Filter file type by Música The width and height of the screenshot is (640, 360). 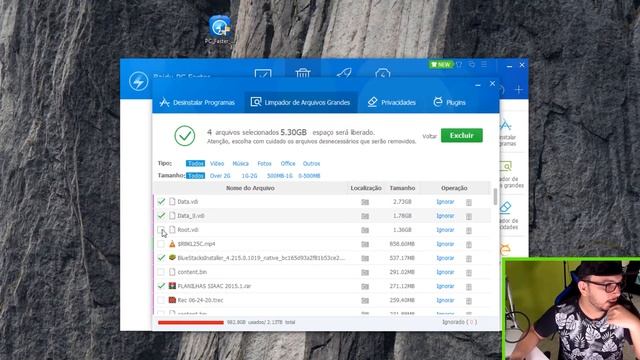pyautogui.click(x=240, y=163)
